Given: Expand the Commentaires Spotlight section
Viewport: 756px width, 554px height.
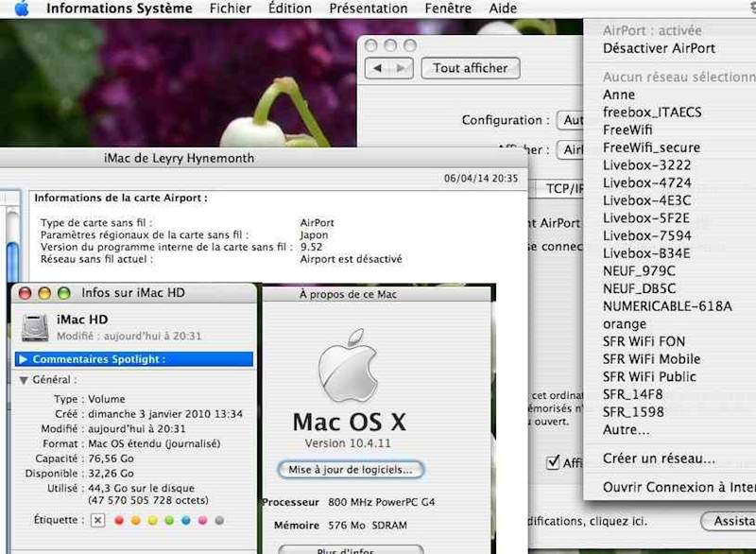Looking at the screenshot, I should (23, 359).
